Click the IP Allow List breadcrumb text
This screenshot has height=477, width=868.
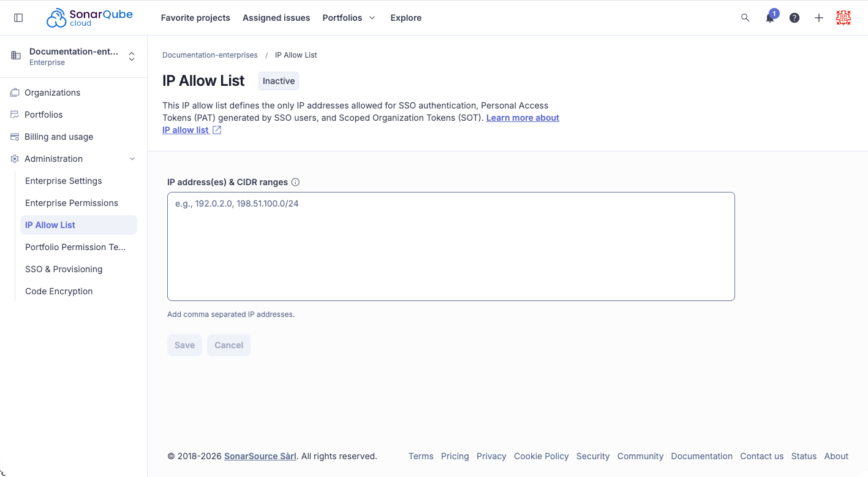pyautogui.click(x=296, y=55)
